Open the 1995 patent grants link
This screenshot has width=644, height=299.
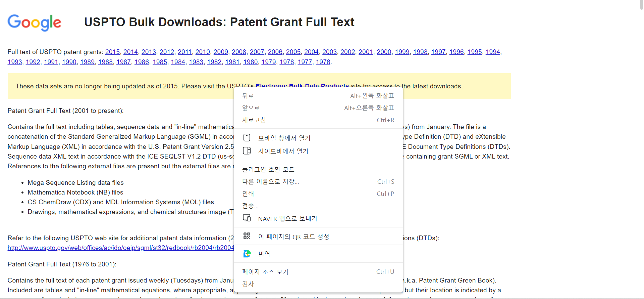[x=474, y=52]
